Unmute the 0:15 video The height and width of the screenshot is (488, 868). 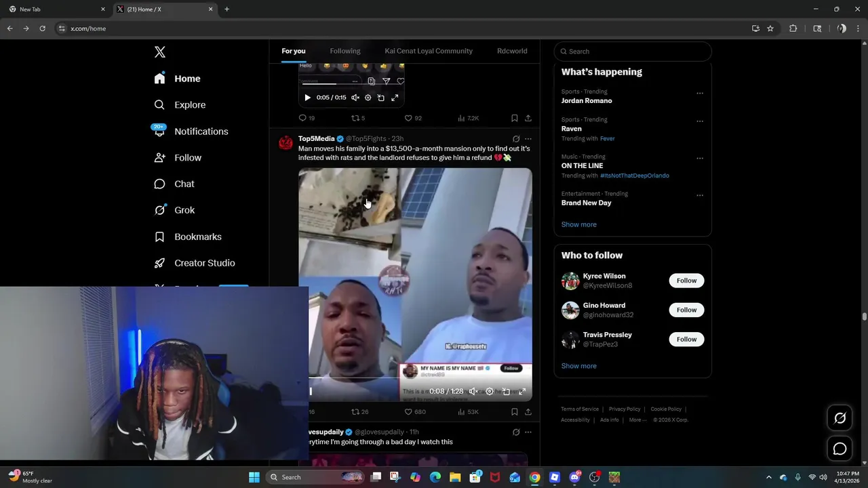coord(355,98)
